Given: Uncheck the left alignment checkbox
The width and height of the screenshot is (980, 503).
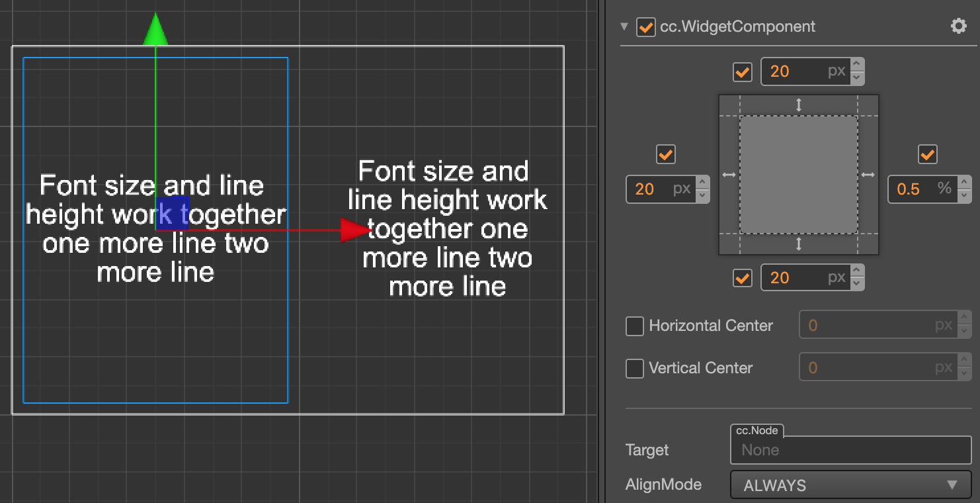Looking at the screenshot, I should (x=666, y=154).
